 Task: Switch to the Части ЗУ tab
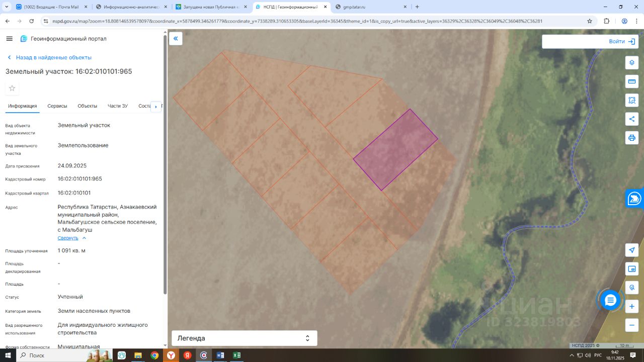pyautogui.click(x=118, y=106)
